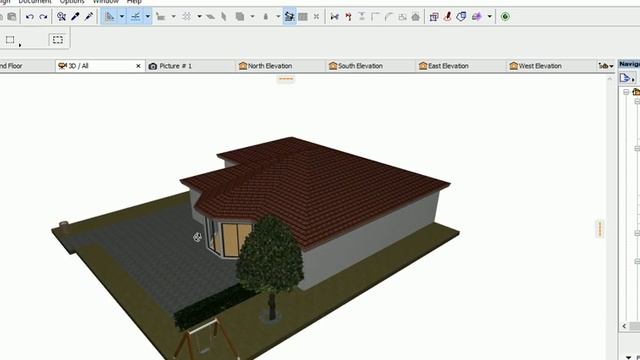The width and height of the screenshot is (640, 360).
Task: Toggle the Guide Lines triangle button
Action: 109,17
